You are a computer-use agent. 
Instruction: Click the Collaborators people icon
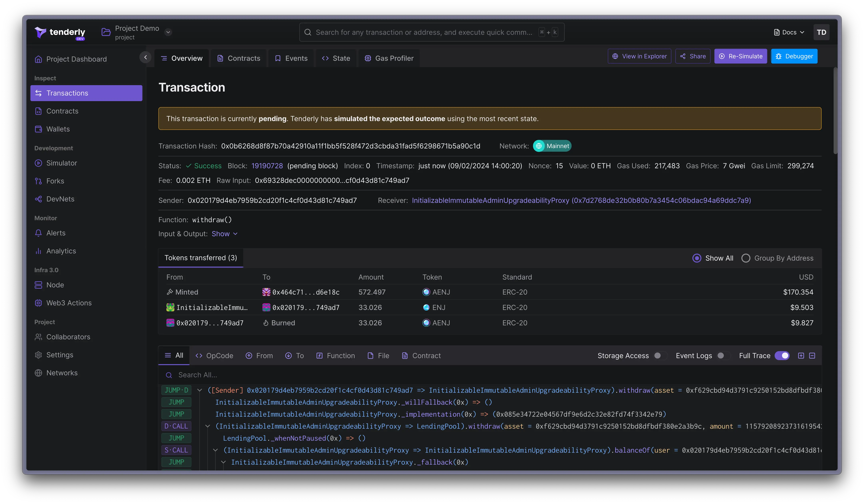[x=38, y=337]
